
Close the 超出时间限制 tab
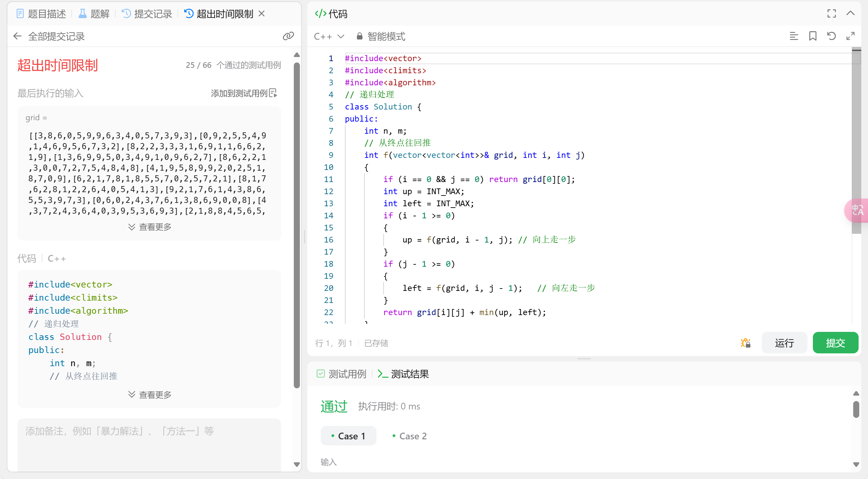pyautogui.click(x=262, y=14)
